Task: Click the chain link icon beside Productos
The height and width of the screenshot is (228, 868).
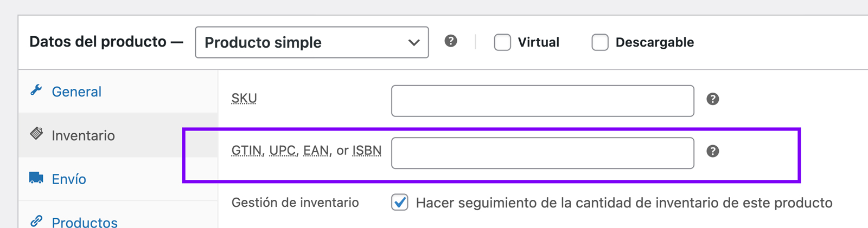Action: tap(36, 221)
